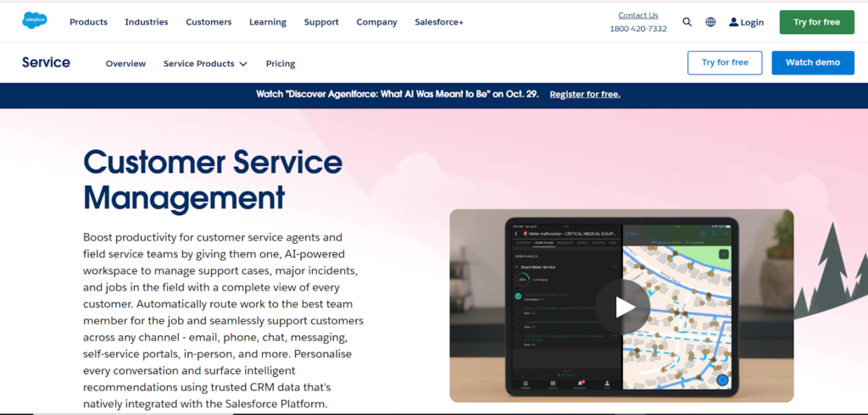Open the Customers menu
868x415 pixels.
pyautogui.click(x=209, y=22)
